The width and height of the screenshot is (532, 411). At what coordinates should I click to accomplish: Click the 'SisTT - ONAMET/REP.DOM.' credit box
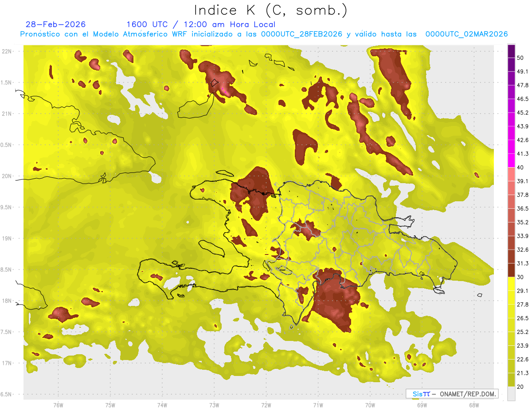point(452,394)
